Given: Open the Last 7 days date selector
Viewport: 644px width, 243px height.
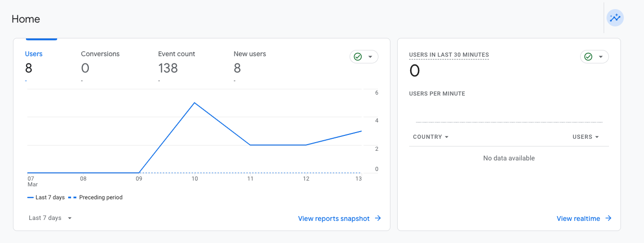Looking at the screenshot, I should coord(50,218).
